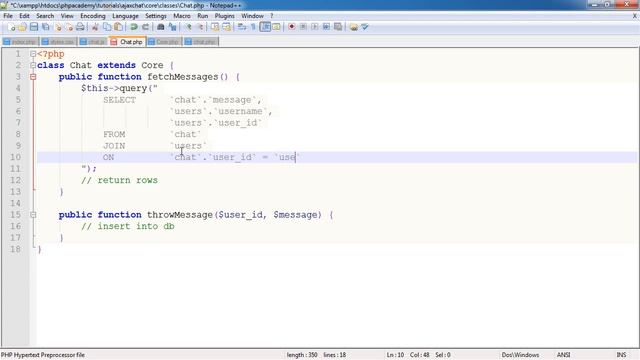Click status bar "ANSI" encoding entry
Viewport: 640px width, 360px height.
(x=563, y=355)
